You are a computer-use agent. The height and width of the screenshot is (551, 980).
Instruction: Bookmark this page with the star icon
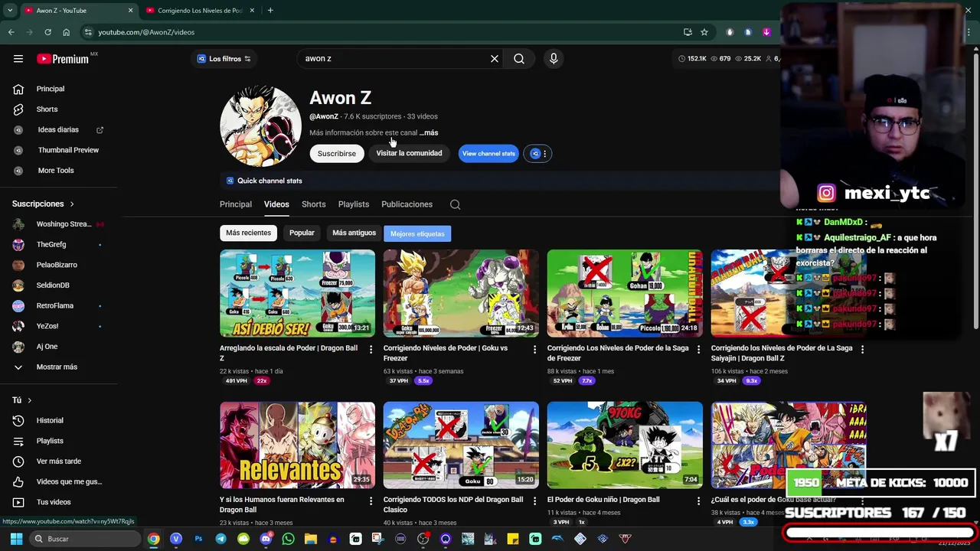704,32
